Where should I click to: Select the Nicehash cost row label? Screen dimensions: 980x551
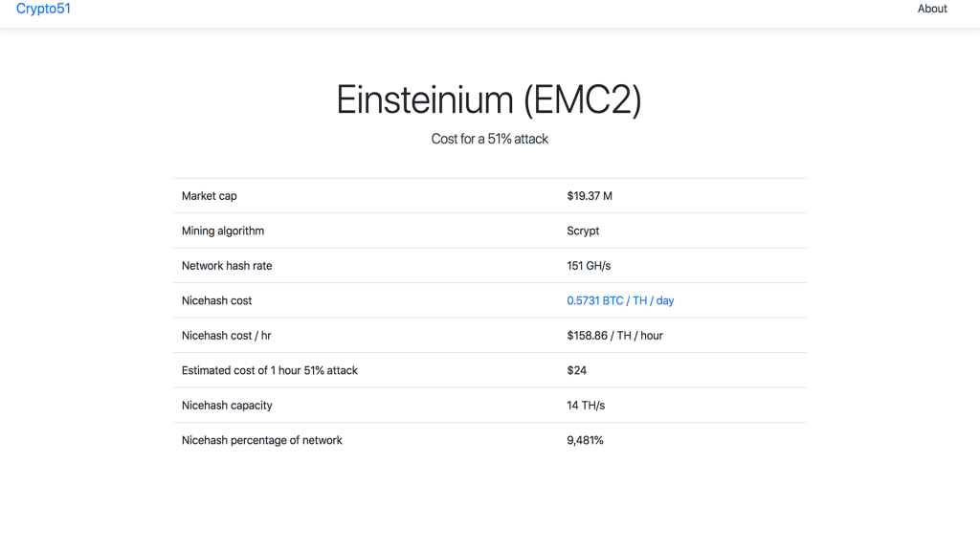tap(217, 300)
